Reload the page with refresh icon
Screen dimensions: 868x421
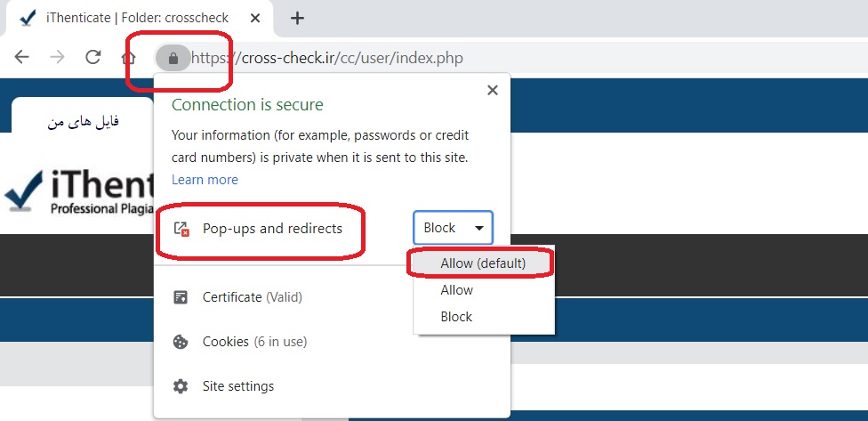93,56
